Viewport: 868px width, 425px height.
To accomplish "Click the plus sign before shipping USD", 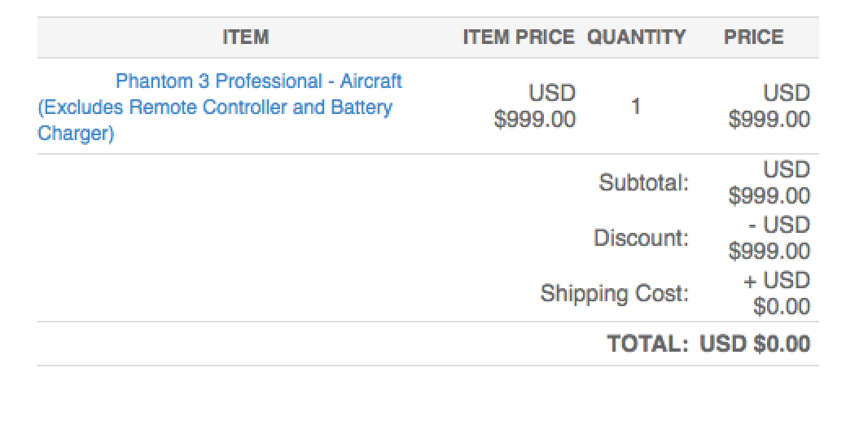I will pos(750,281).
